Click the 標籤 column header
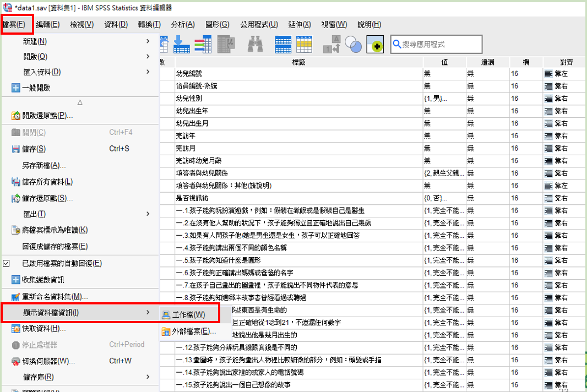Viewport: 587px width, 392px height. pos(298,62)
